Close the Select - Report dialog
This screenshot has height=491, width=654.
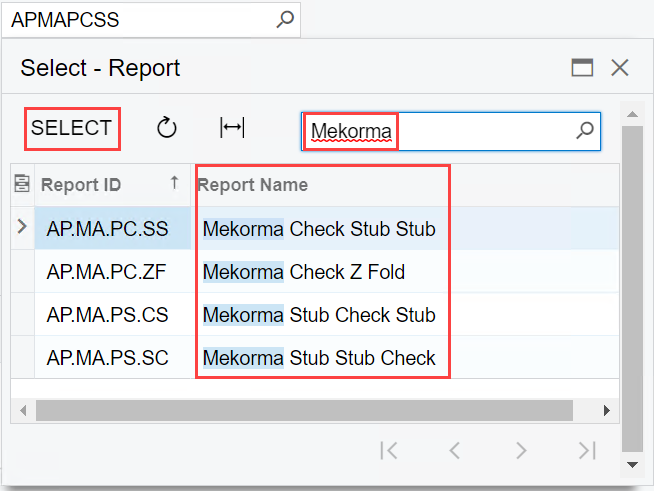(x=620, y=68)
